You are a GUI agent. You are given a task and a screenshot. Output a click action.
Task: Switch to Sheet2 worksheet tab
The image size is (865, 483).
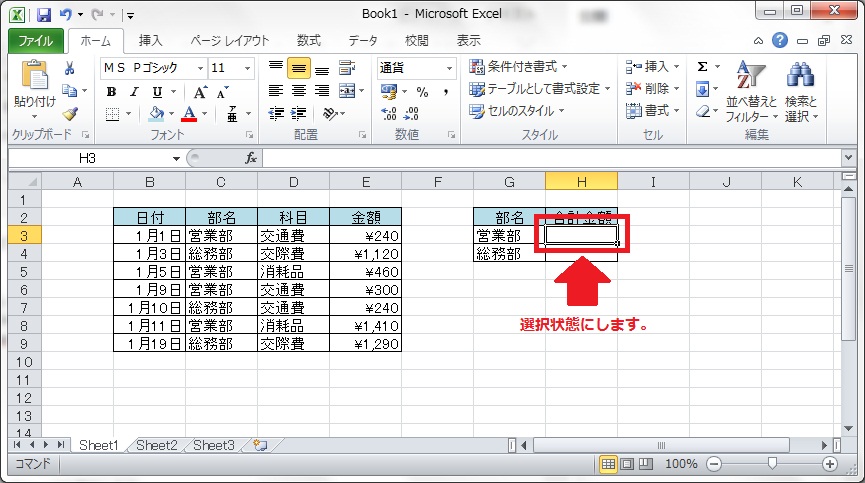coord(157,445)
